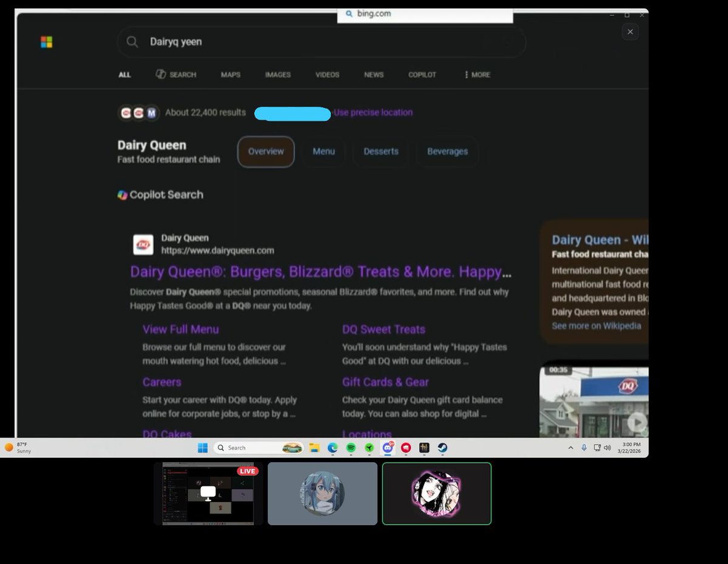Open the weather widget showing 87°F Sunny
728x564 pixels.
click(x=18, y=448)
